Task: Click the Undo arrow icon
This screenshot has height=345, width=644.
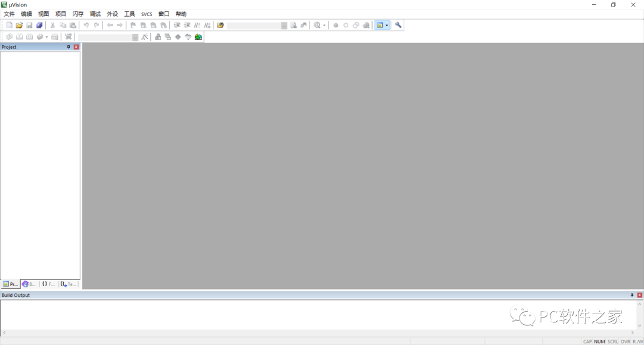Action: point(86,25)
